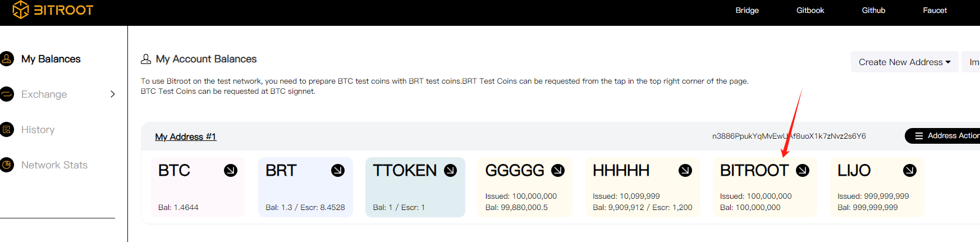Click the arrow icon on LIJO card
Screen dimensions: 980x242
tap(910, 171)
